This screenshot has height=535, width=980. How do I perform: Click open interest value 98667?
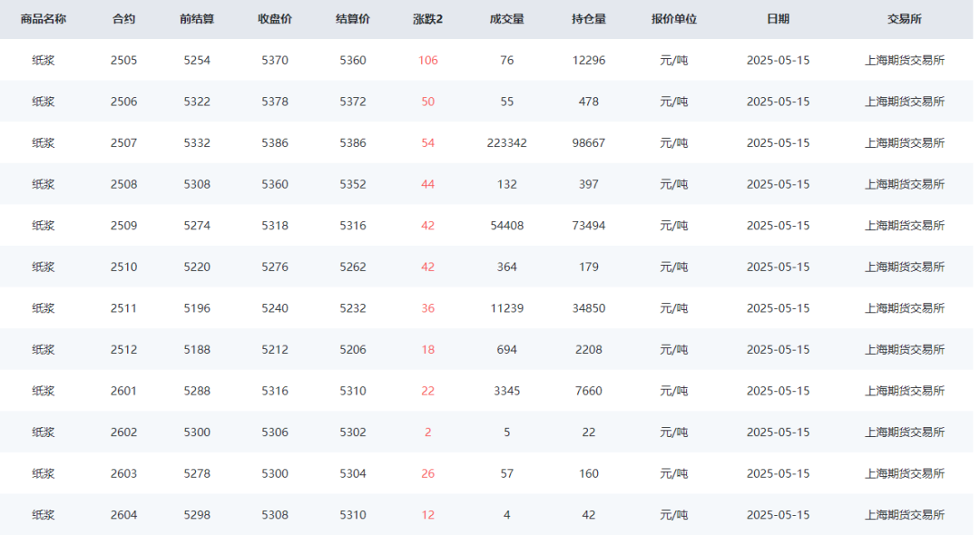point(589,143)
